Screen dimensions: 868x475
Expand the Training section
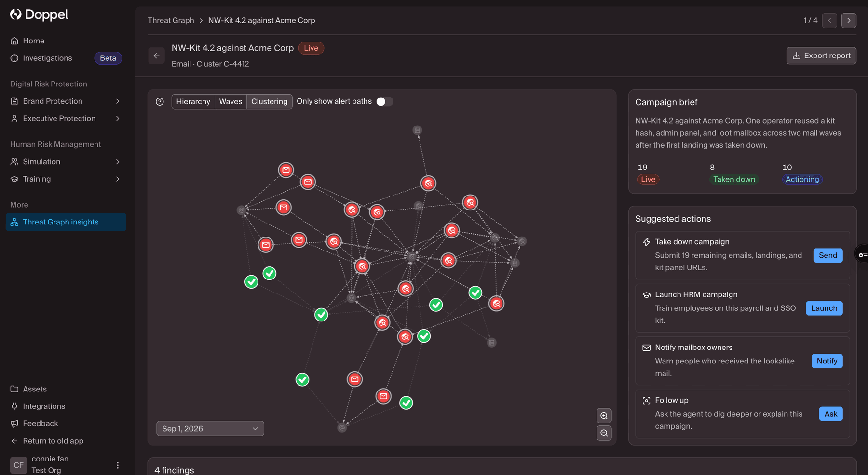pos(66,179)
